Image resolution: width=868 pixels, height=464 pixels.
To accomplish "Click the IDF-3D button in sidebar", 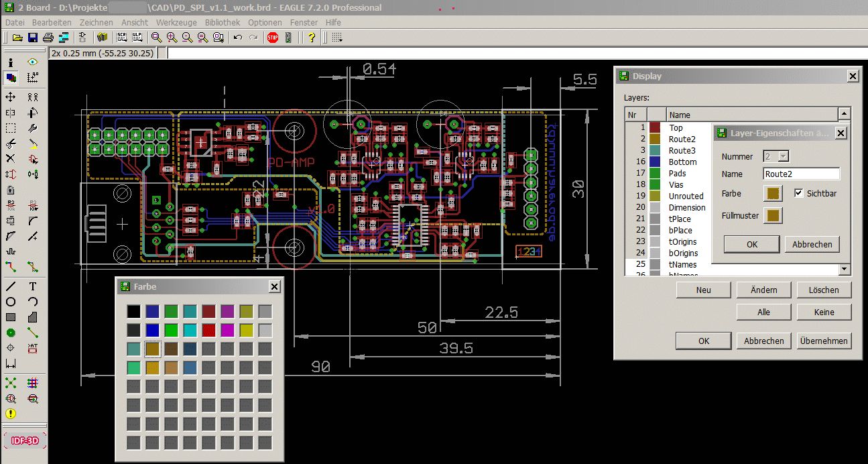I will (23, 441).
